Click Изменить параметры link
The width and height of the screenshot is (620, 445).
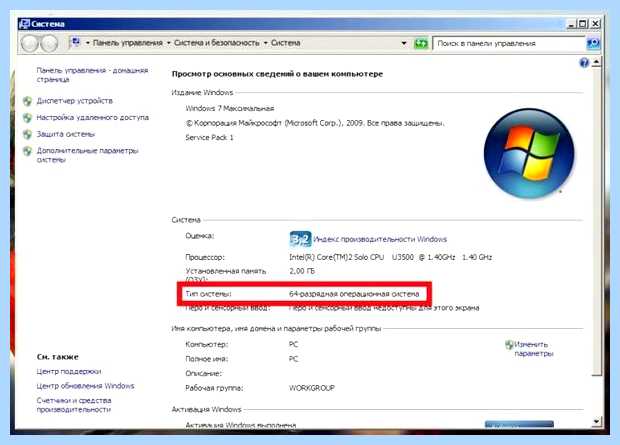click(x=533, y=349)
